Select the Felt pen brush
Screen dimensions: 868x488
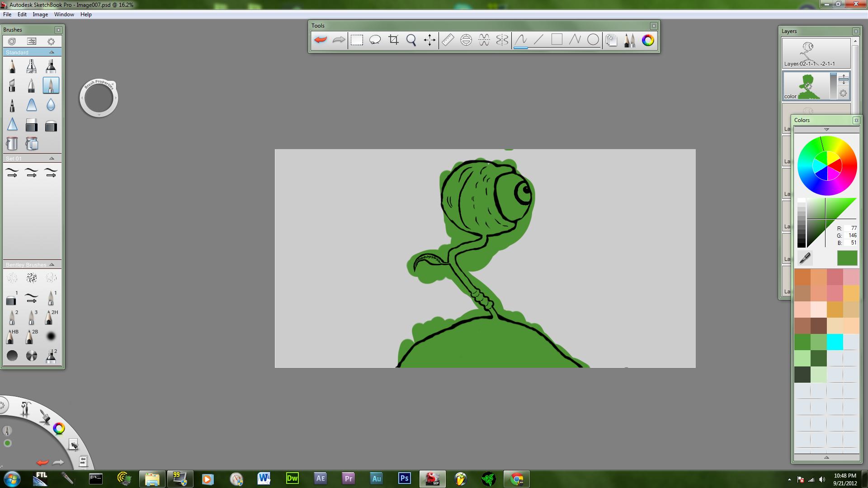[x=12, y=105]
